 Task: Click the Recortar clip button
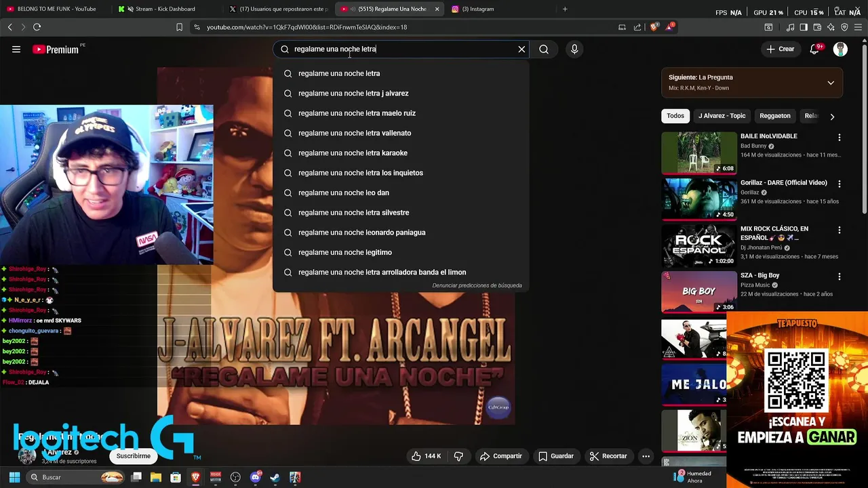[x=608, y=456]
